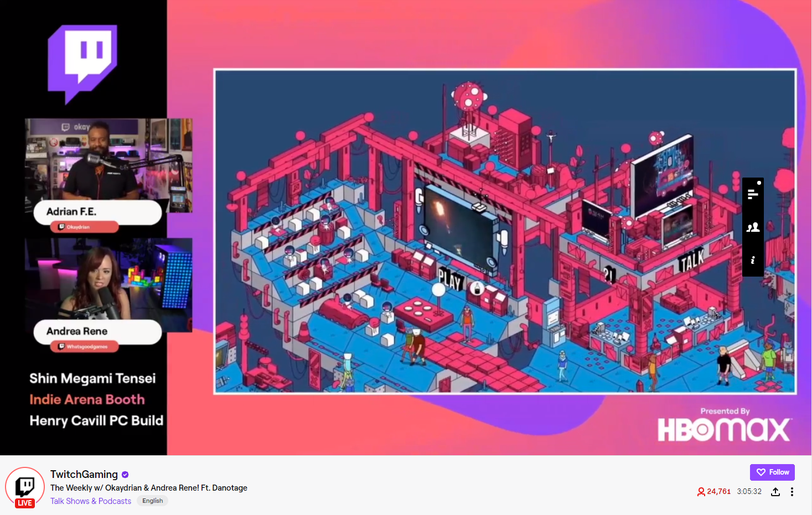The image size is (812, 515).
Task: Click the Follow button
Action: click(x=772, y=472)
